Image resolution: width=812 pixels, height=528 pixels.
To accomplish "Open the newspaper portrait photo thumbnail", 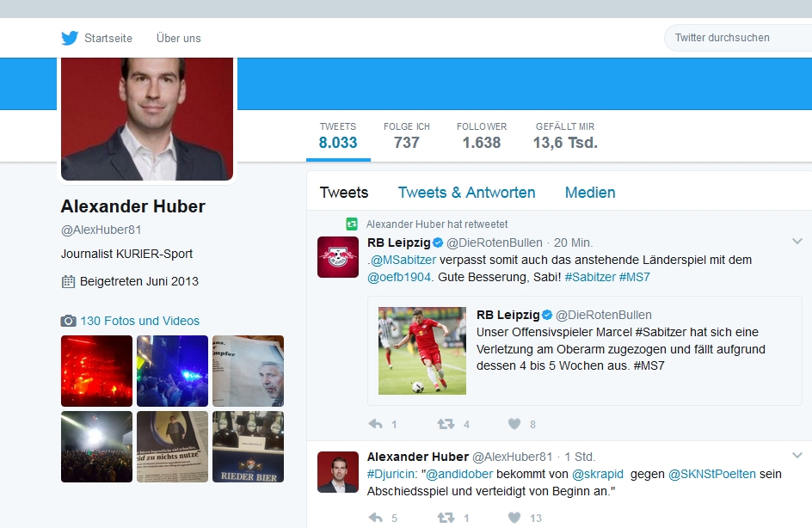I will 248,371.
